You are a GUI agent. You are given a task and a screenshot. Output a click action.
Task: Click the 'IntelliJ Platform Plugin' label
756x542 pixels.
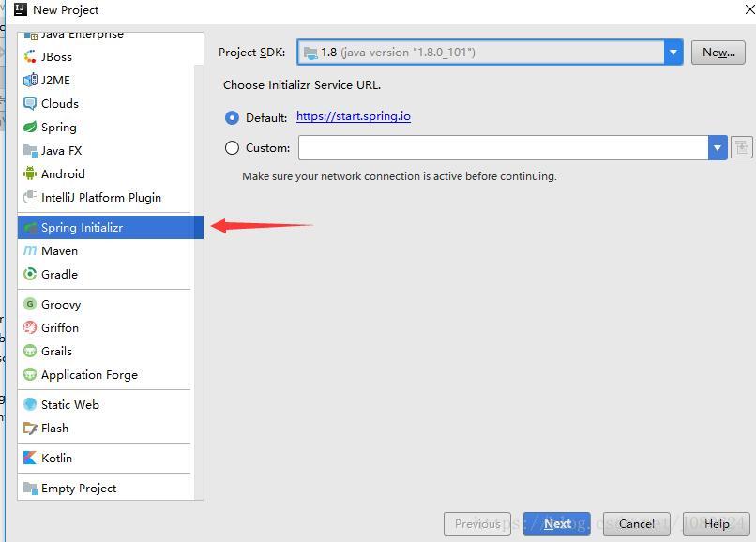click(x=101, y=197)
